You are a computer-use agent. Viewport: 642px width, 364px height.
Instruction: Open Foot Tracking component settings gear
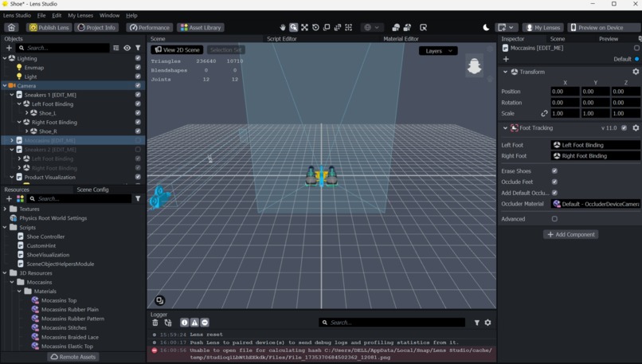[636, 127]
